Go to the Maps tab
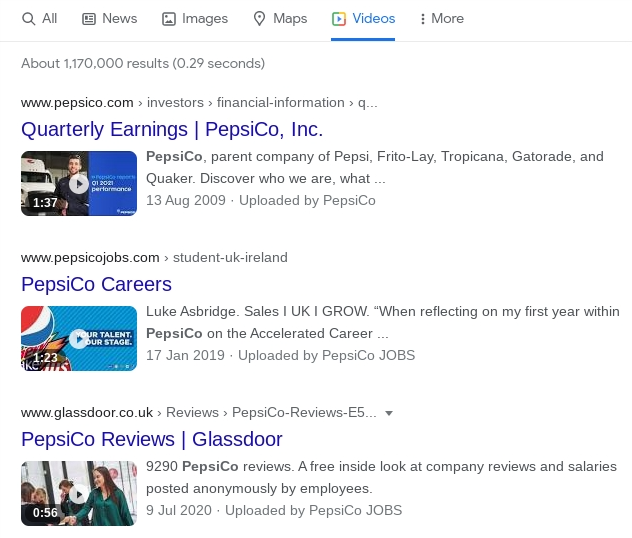The height and width of the screenshot is (538, 632). pos(290,19)
